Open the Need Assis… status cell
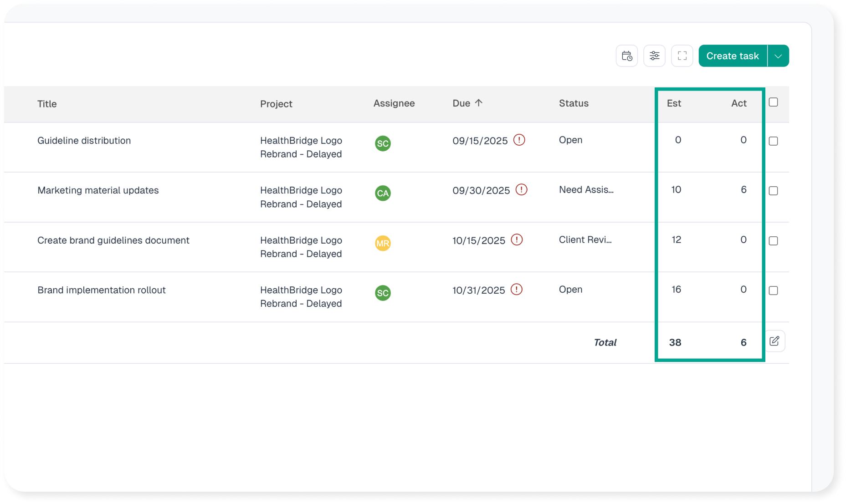Screen dimensions: 846x504 pos(586,190)
